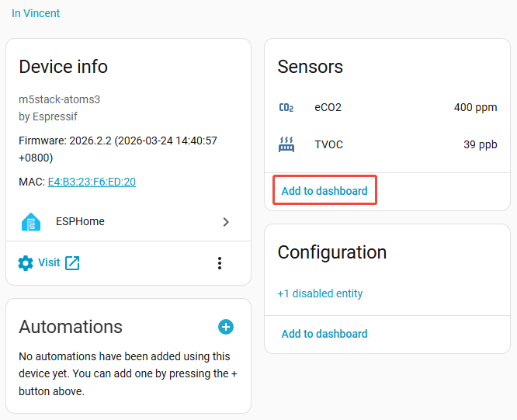Click the Visit device link text
This screenshot has height=420, width=517.
coord(49,263)
